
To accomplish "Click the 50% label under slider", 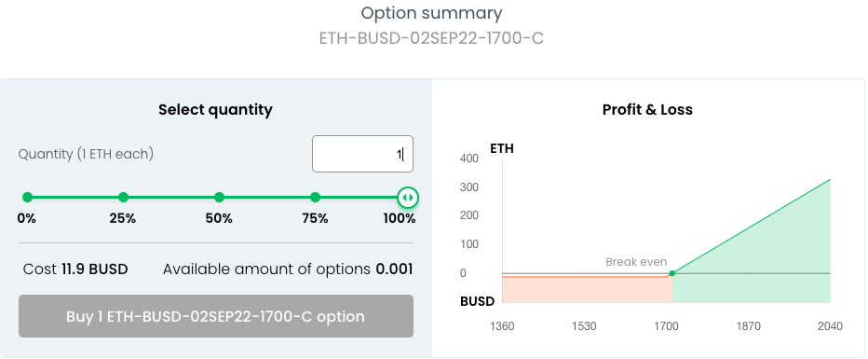I will tap(219, 218).
